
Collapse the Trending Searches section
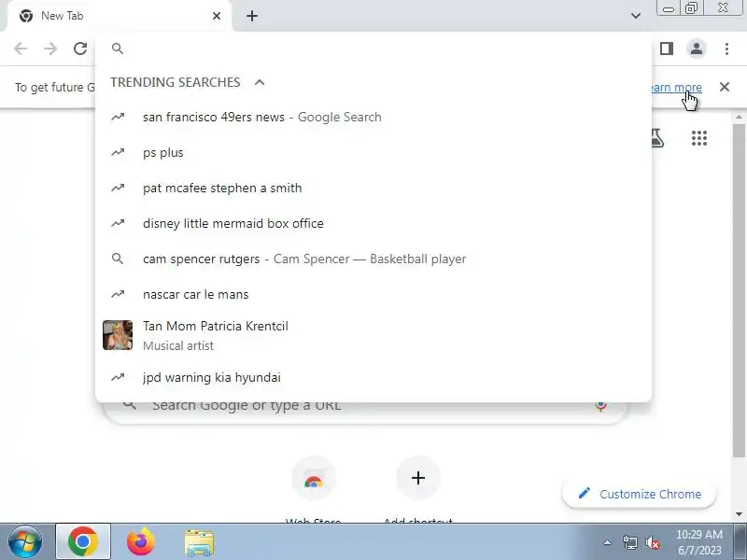(x=260, y=82)
